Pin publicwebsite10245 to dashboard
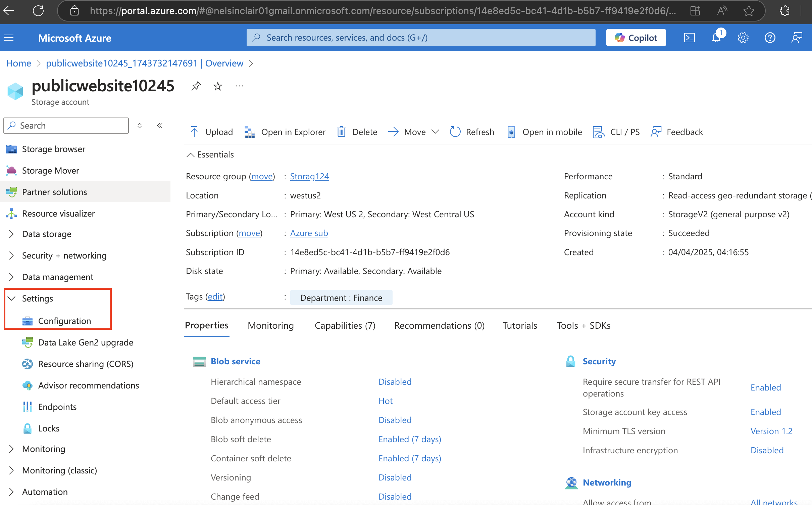812x505 pixels. tap(196, 86)
